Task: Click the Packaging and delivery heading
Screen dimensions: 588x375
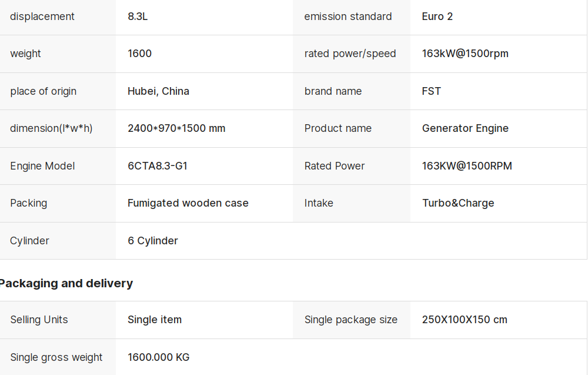Action: (66, 283)
